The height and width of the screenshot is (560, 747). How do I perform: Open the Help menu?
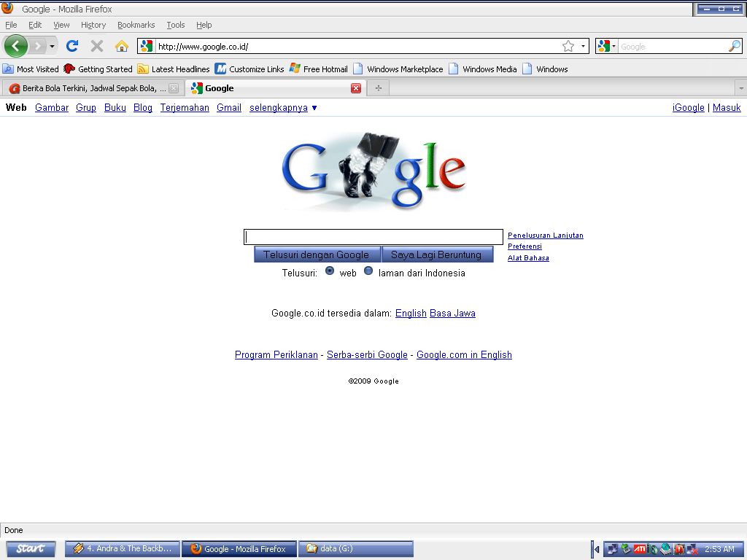204,25
